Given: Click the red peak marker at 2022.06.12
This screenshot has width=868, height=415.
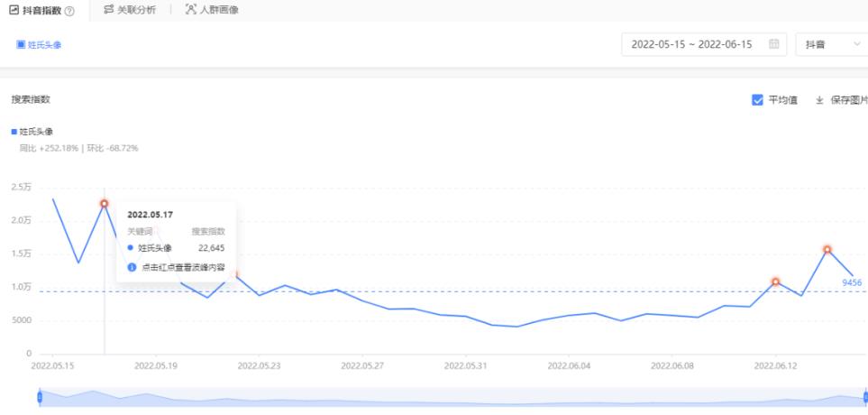Looking at the screenshot, I should (775, 282).
